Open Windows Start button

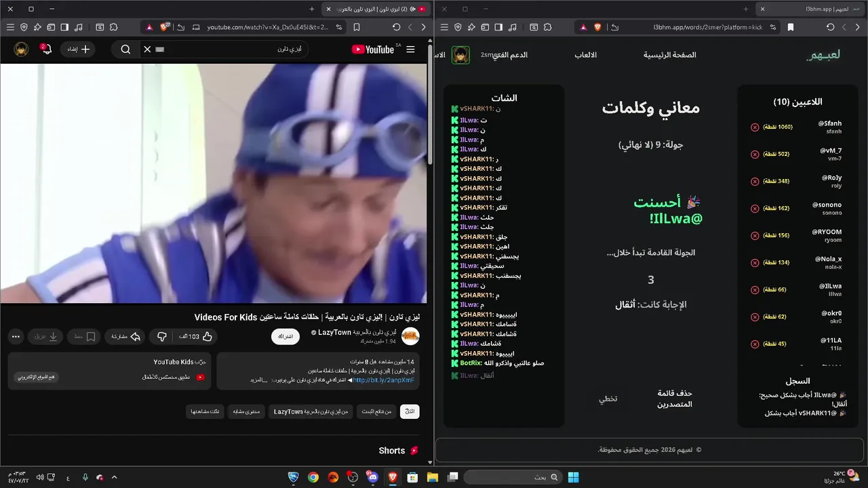[x=573, y=477]
